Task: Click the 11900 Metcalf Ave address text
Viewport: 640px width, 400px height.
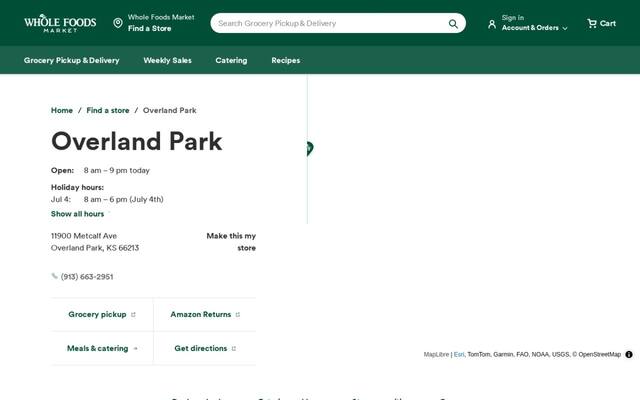Action: tap(84, 236)
